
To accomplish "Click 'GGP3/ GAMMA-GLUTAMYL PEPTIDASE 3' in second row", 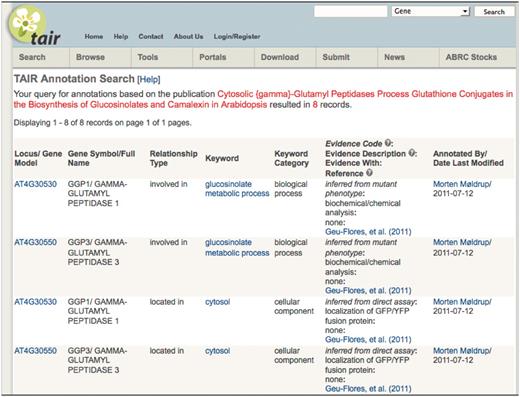I will pos(97,252).
